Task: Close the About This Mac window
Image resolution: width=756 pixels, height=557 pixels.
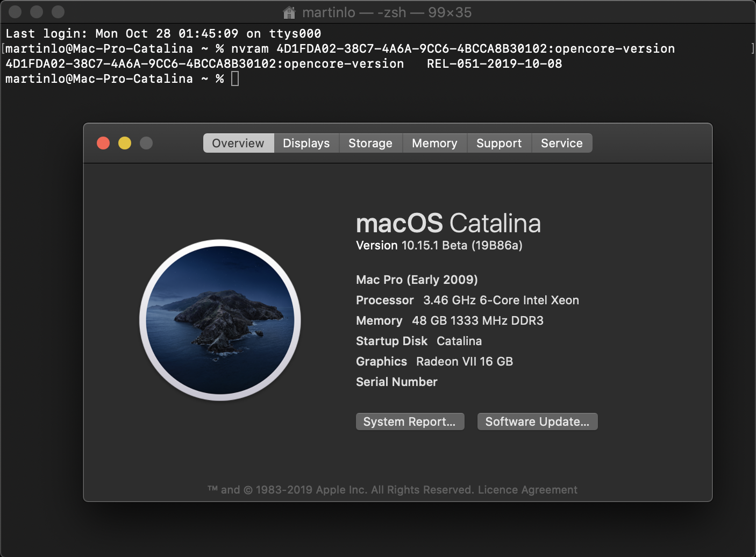Action: (103, 143)
